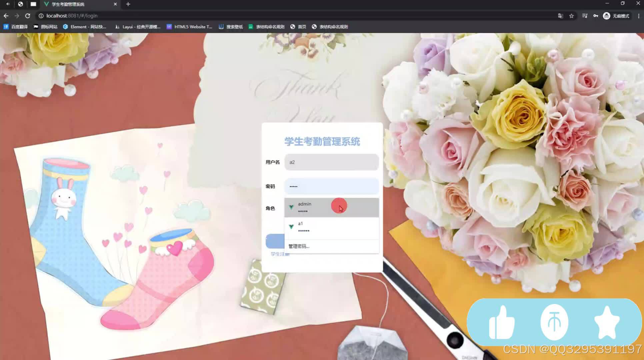Screen dimensions: 644x360
Task: Reload the page with the refresh icon
Action: (x=28, y=16)
